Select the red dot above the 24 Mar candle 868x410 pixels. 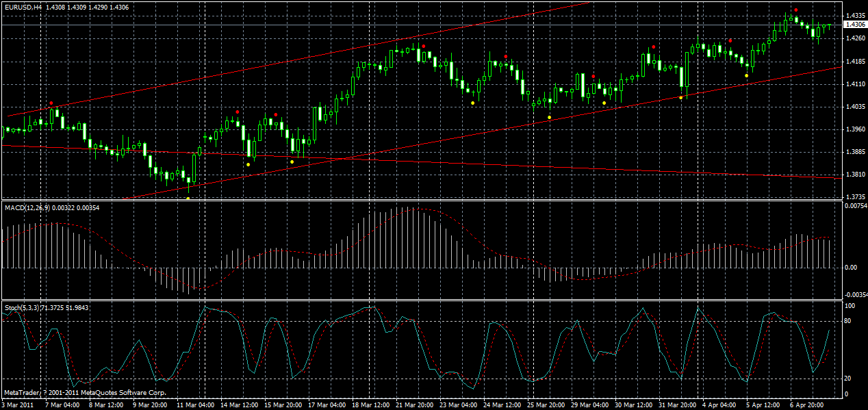click(x=506, y=57)
